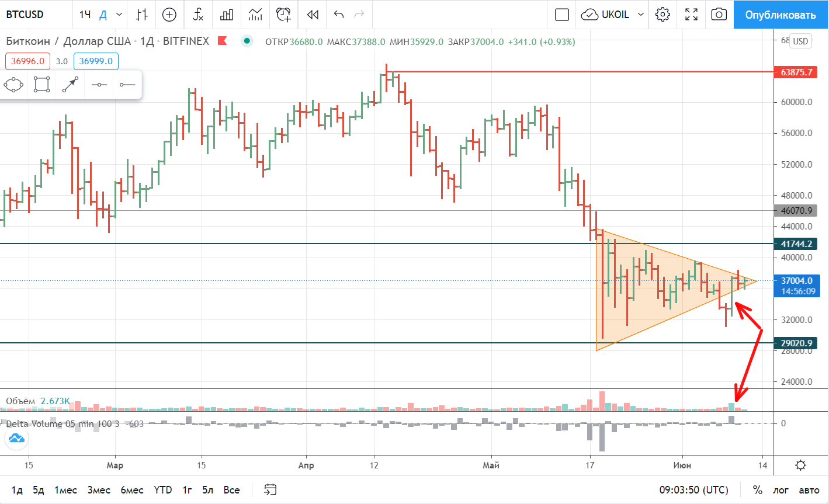Open the financials bar chart icon
The width and height of the screenshot is (829, 504).
point(227,15)
